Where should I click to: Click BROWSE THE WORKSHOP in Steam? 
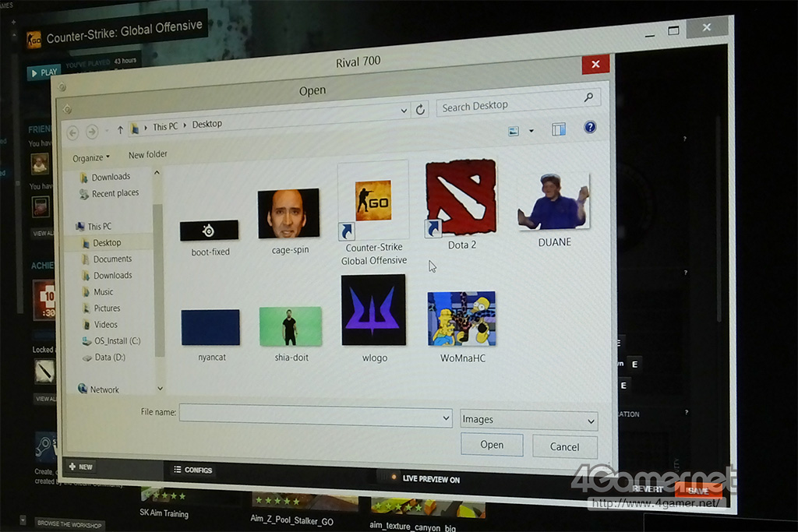pyautogui.click(x=69, y=524)
